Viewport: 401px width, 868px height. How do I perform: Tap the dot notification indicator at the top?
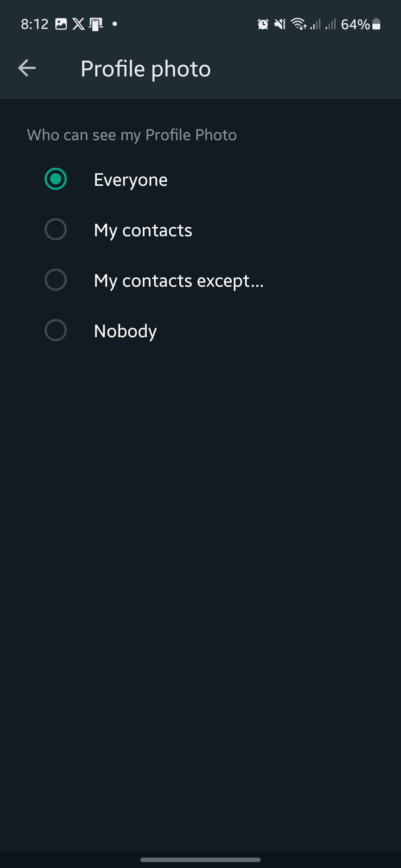point(115,24)
